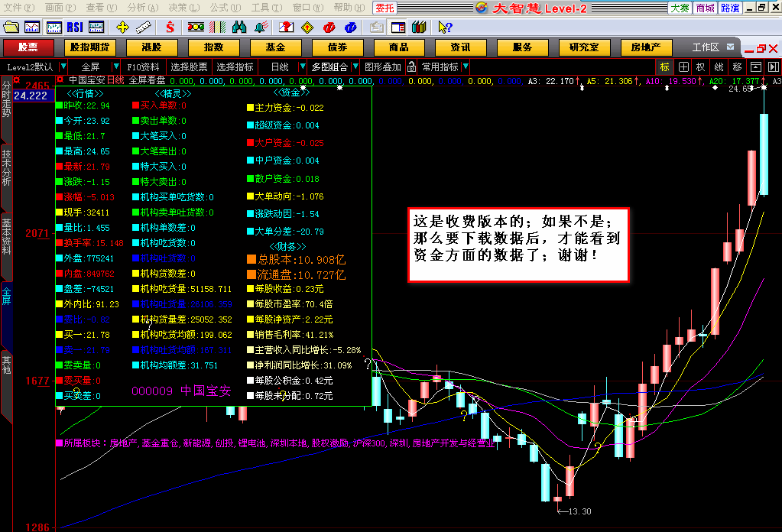Toggle the crosshair cursor button
The image size is (782, 532).
click(x=683, y=66)
